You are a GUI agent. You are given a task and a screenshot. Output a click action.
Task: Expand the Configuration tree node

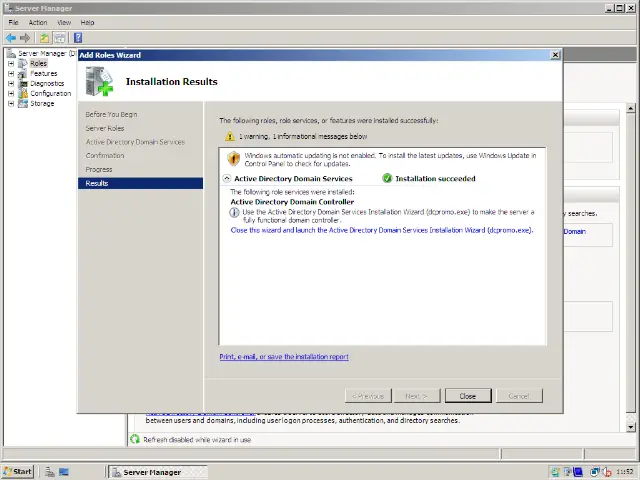tap(11, 93)
